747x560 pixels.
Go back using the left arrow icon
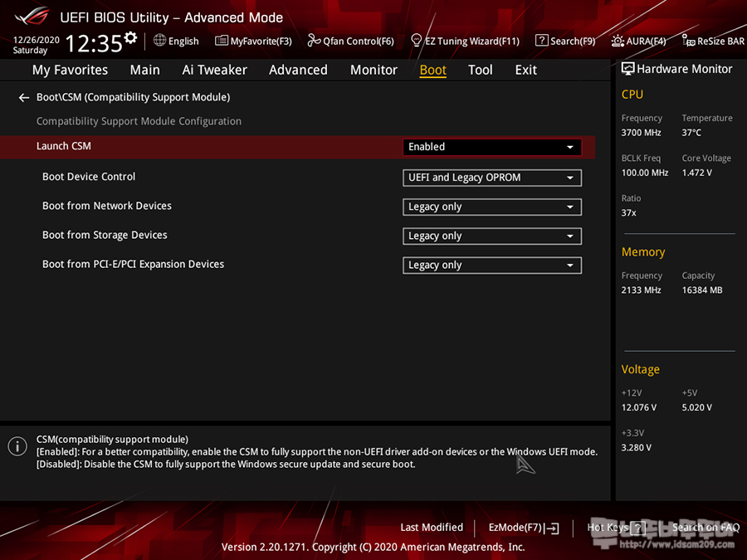pos(24,98)
